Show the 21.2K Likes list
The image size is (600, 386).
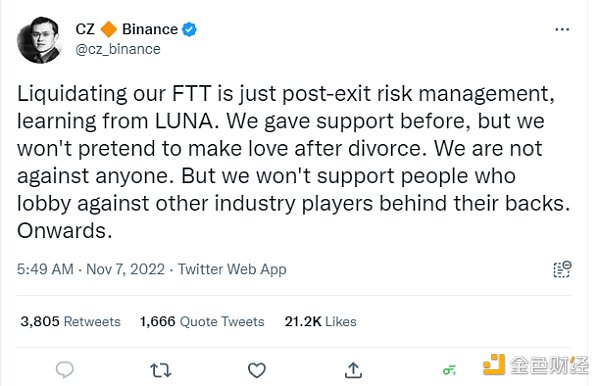pos(320,321)
